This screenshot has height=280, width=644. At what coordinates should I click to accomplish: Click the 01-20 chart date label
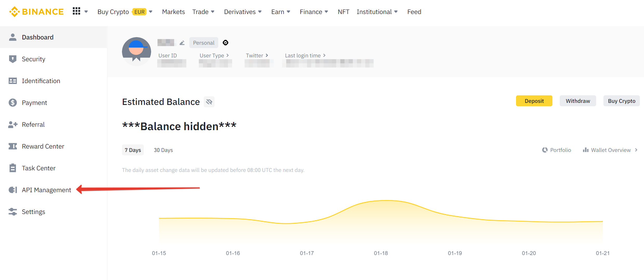pyautogui.click(x=529, y=253)
